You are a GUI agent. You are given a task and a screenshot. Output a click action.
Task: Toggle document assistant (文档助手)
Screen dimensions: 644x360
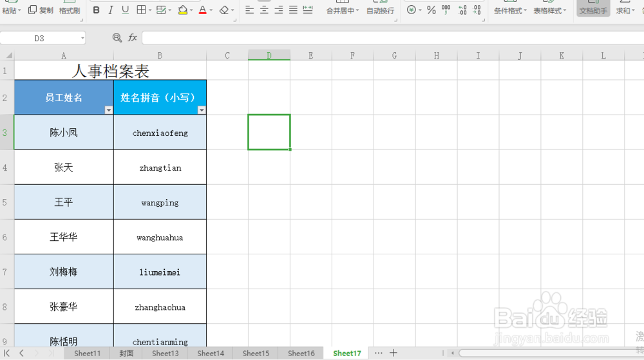tap(593, 8)
